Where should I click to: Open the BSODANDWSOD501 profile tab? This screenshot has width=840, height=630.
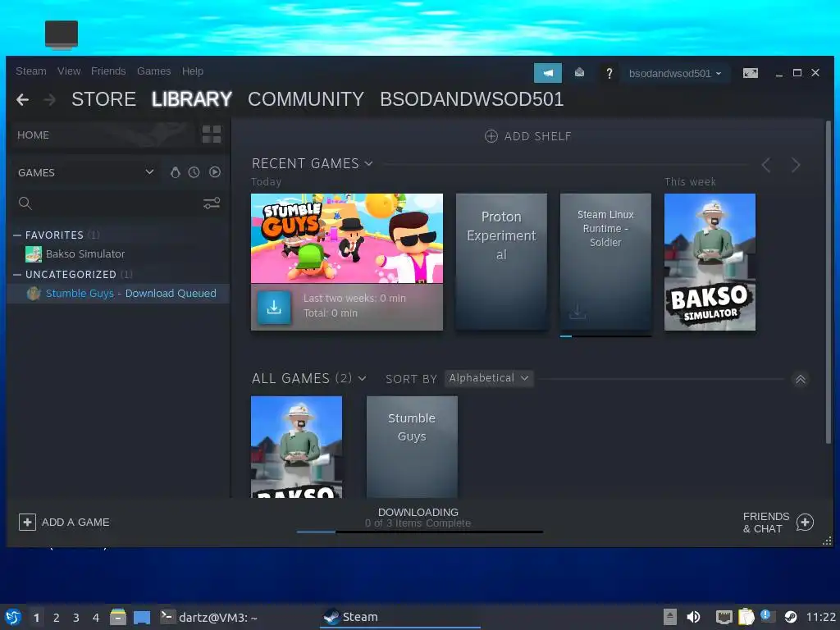[472, 99]
